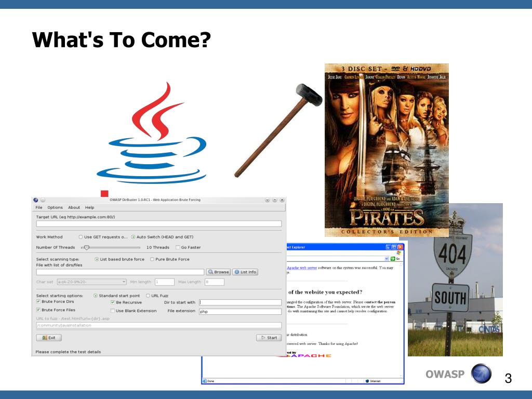The image size is (532, 399).
Task: Click the Min length field
Action: 165,282
